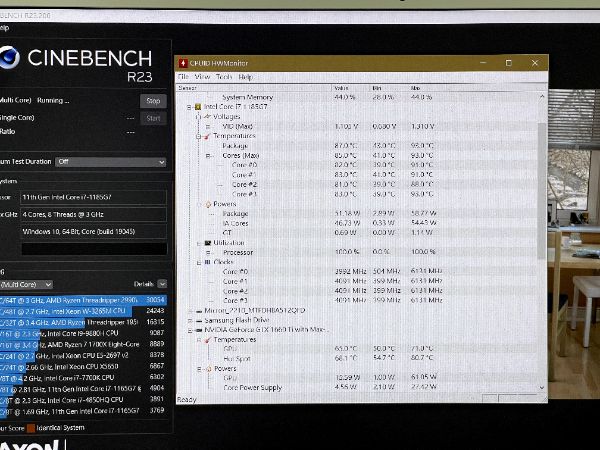Collapse the CPU Powers section
The image size is (600, 450).
coord(199,204)
